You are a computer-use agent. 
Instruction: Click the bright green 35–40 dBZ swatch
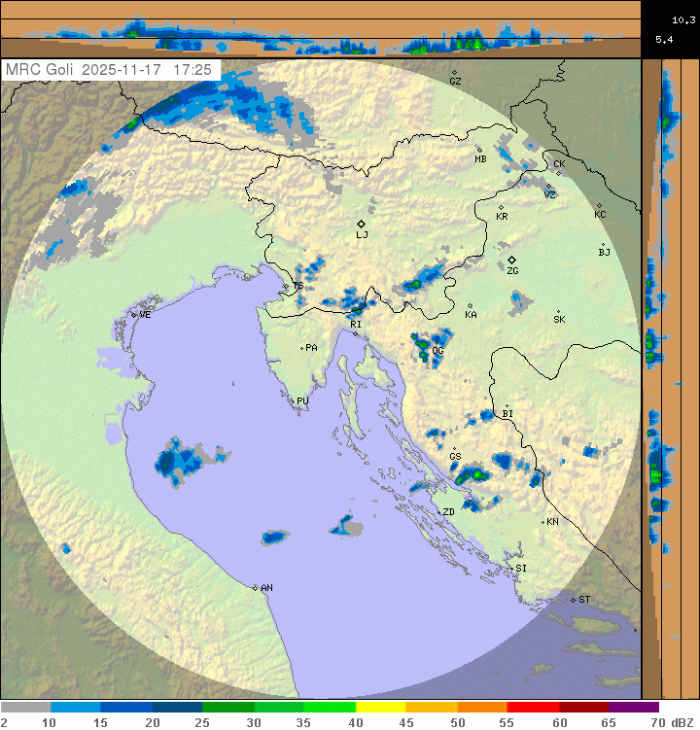tap(330, 708)
